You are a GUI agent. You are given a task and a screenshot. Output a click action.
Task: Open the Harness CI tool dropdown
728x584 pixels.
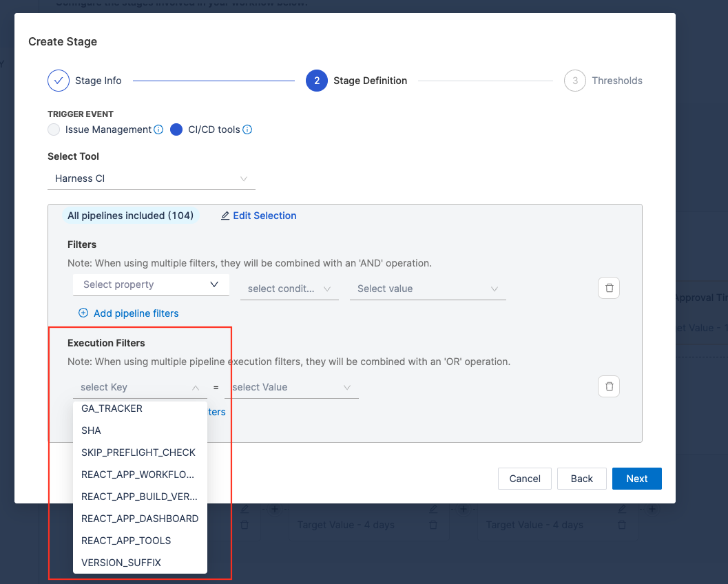coord(152,179)
